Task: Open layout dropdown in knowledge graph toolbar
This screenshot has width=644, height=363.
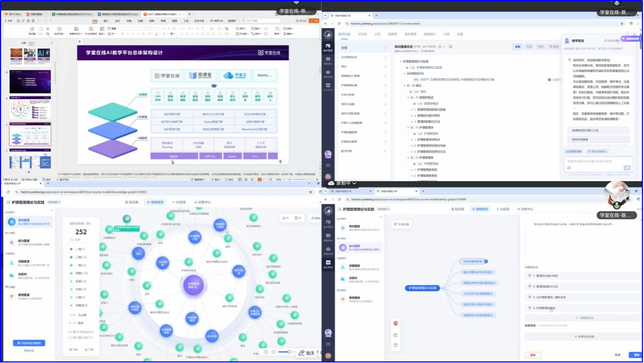Action: 286,218
